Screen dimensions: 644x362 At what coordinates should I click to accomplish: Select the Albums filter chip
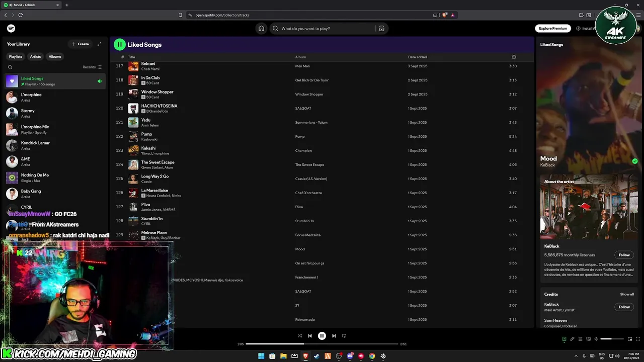(x=55, y=57)
